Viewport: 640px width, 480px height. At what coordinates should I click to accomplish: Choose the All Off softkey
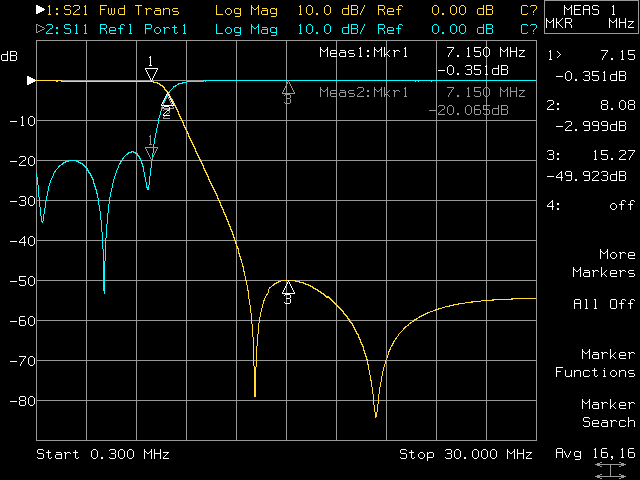pos(604,304)
